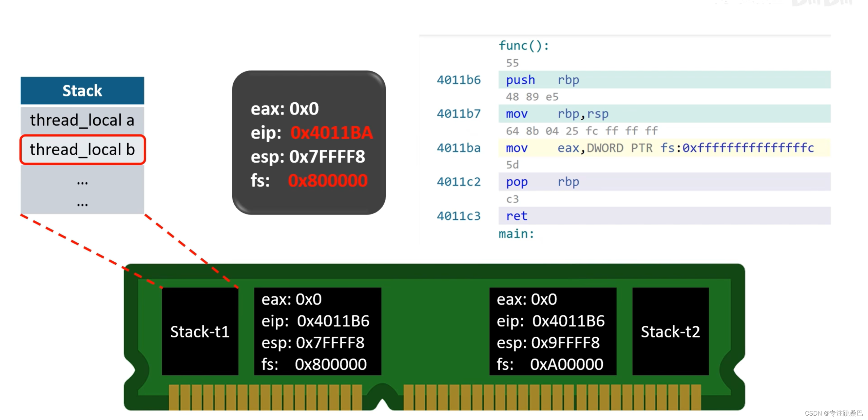868x420 pixels.
Task: Click the Stack-t2 memory block
Action: click(670, 331)
